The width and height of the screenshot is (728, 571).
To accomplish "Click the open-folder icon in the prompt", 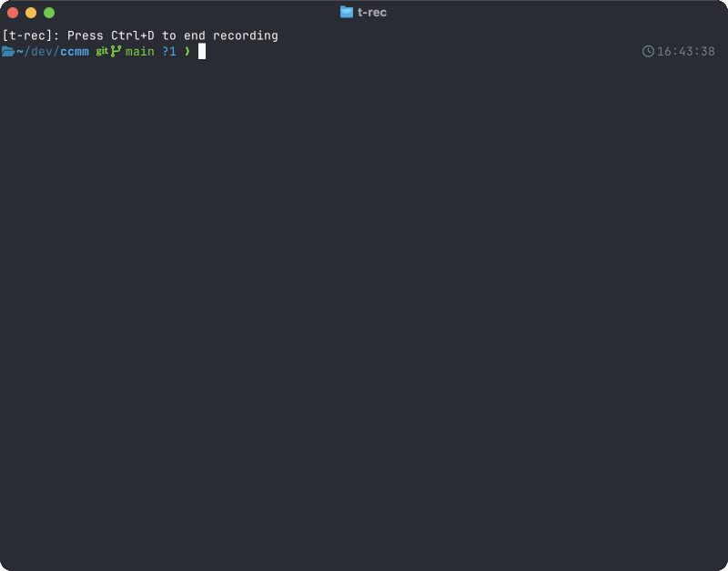I will 8,52.
